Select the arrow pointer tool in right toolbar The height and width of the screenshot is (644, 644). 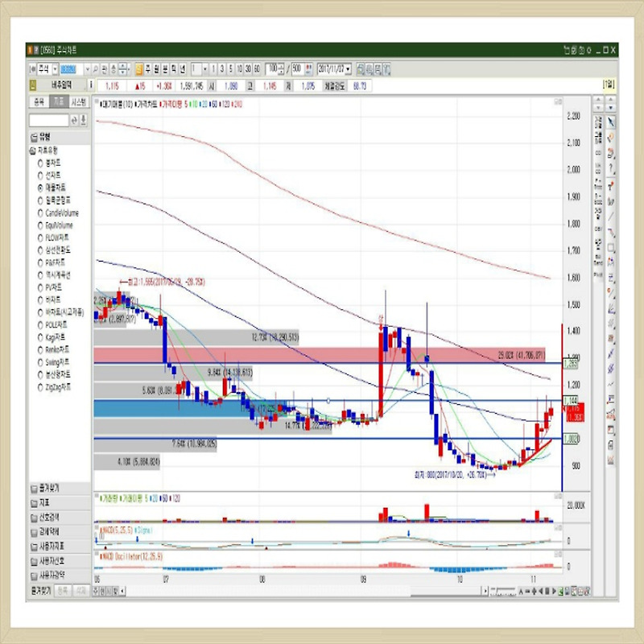point(611,122)
